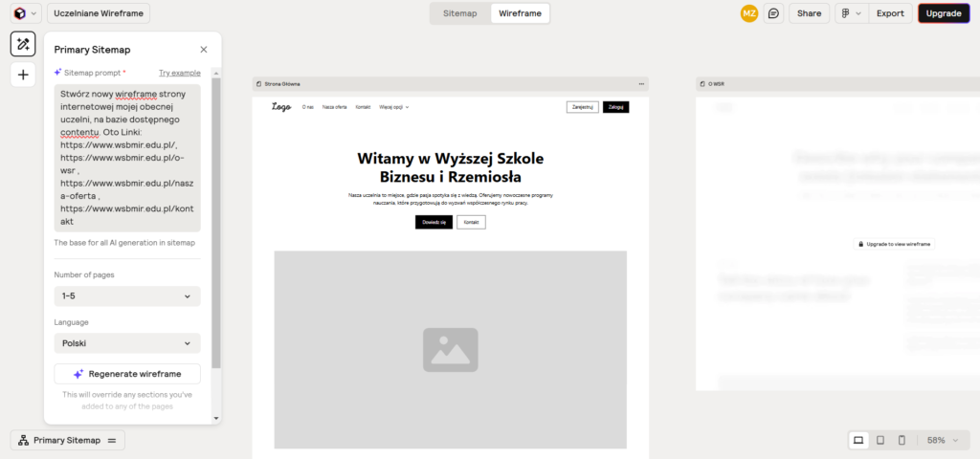Open the Try example link

[179, 73]
